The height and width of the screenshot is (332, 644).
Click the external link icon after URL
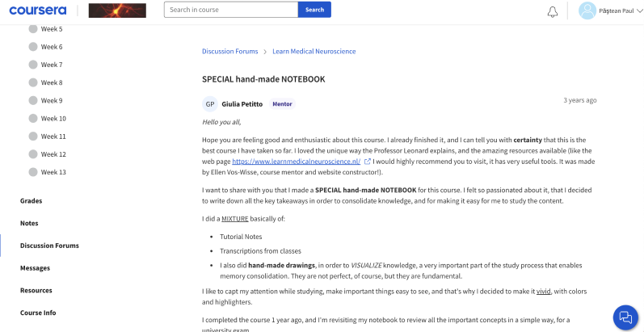(368, 162)
